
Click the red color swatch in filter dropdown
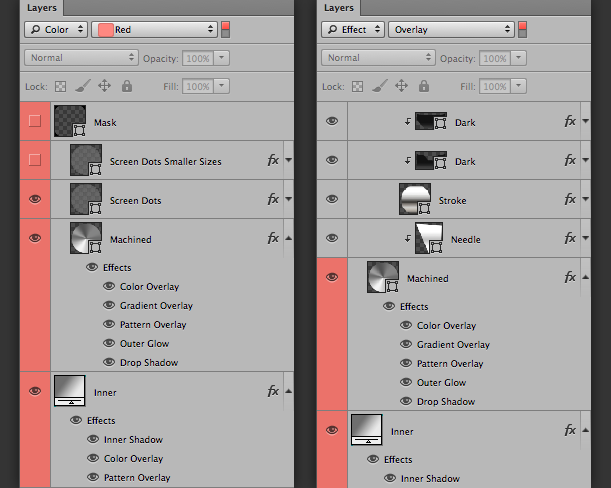[x=106, y=30]
